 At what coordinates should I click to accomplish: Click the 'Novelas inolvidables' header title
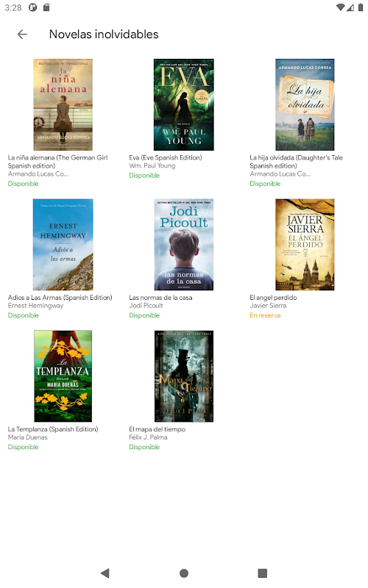coord(104,34)
